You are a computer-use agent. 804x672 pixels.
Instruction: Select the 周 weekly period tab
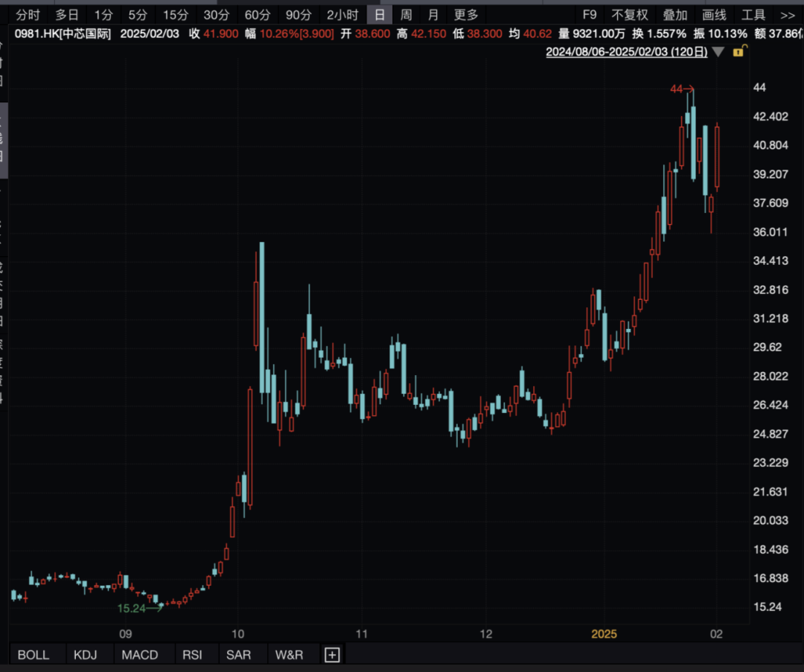click(406, 15)
